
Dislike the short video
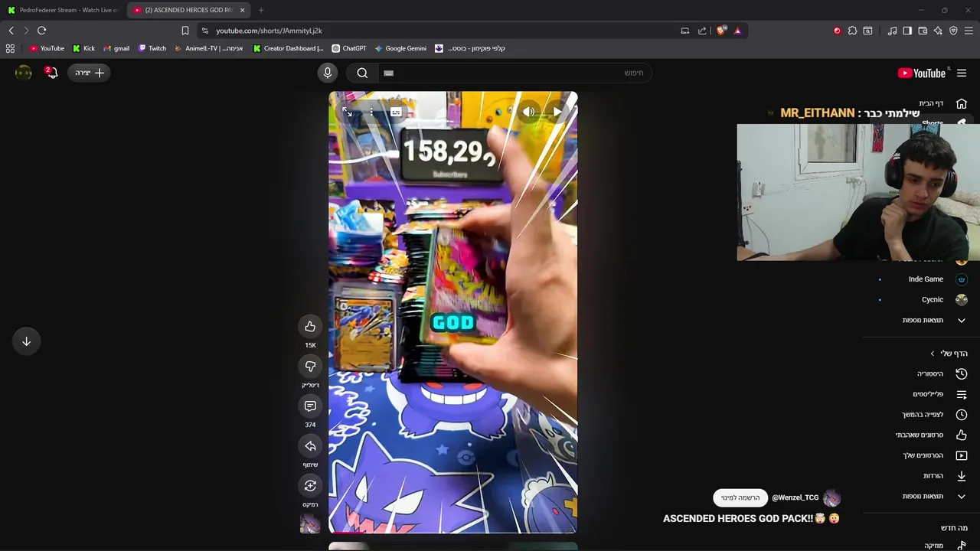coord(310,367)
